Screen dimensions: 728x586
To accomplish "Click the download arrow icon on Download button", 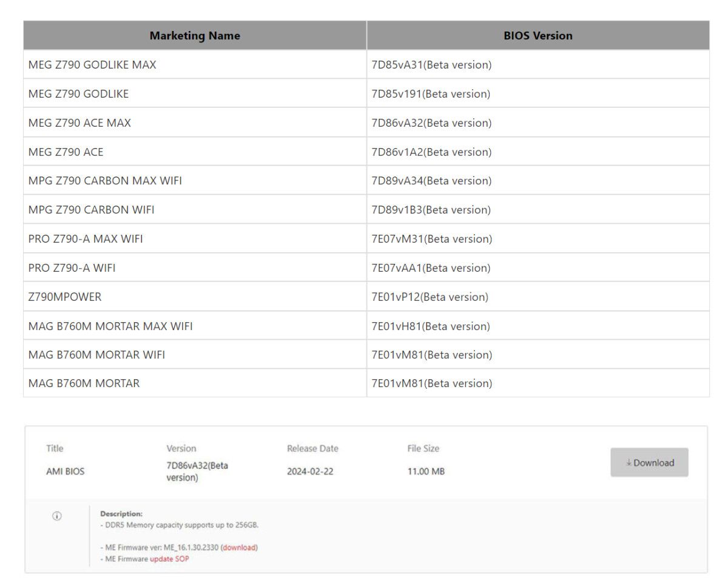I will click(x=630, y=462).
